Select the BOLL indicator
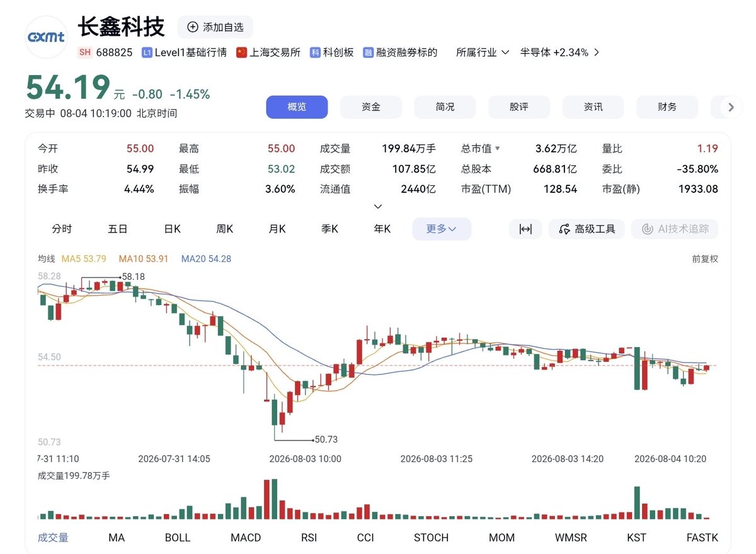 tap(178, 538)
